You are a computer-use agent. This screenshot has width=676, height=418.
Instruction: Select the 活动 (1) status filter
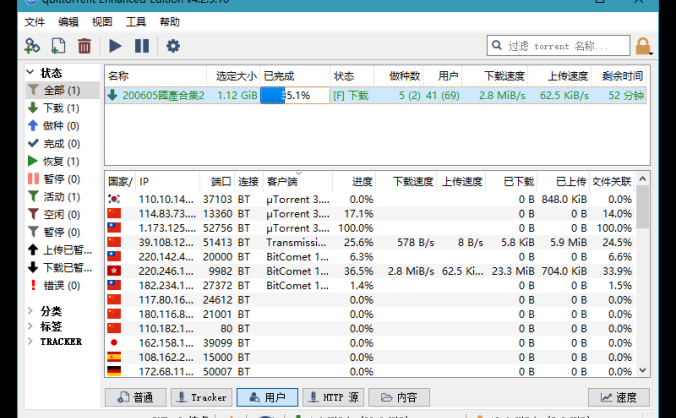pos(62,197)
